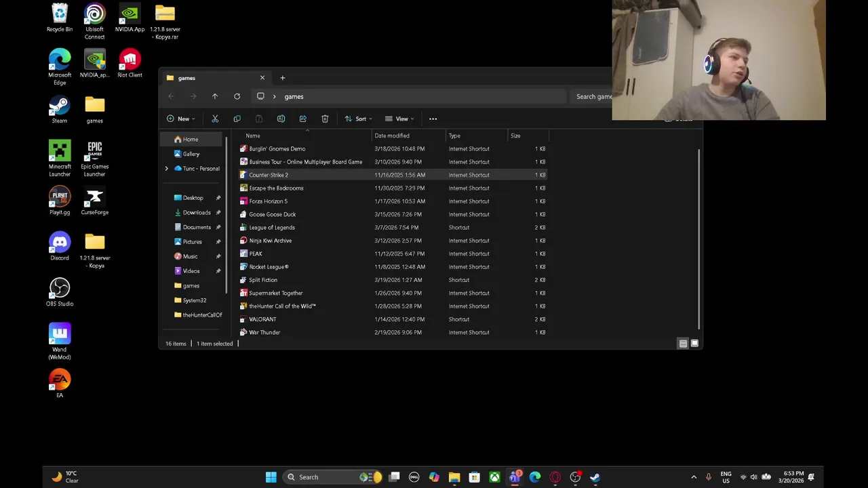The width and height of the screenshot is (868, 488).
Task: Click the Share toolbar icon
Action: (x=302, y=119)
